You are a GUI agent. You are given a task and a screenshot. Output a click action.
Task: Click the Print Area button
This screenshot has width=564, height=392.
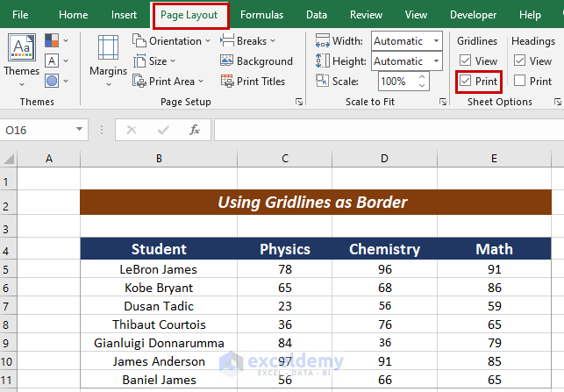click(166, 82)
